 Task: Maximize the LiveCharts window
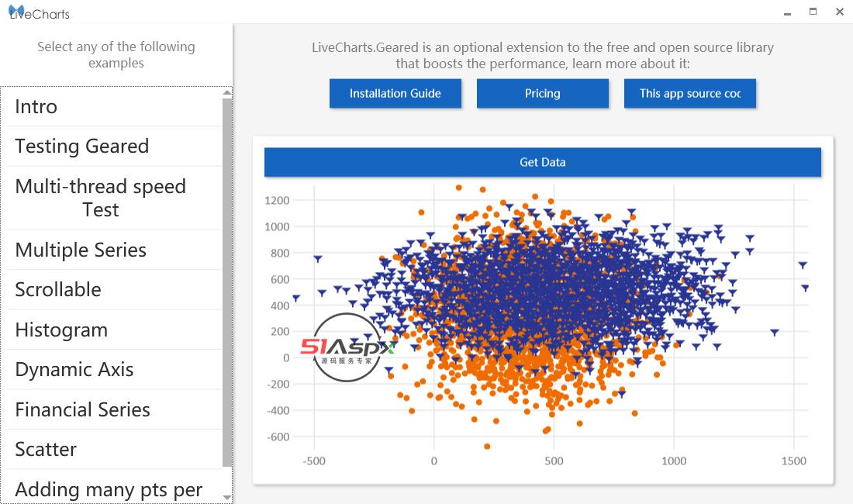point(813,12)
